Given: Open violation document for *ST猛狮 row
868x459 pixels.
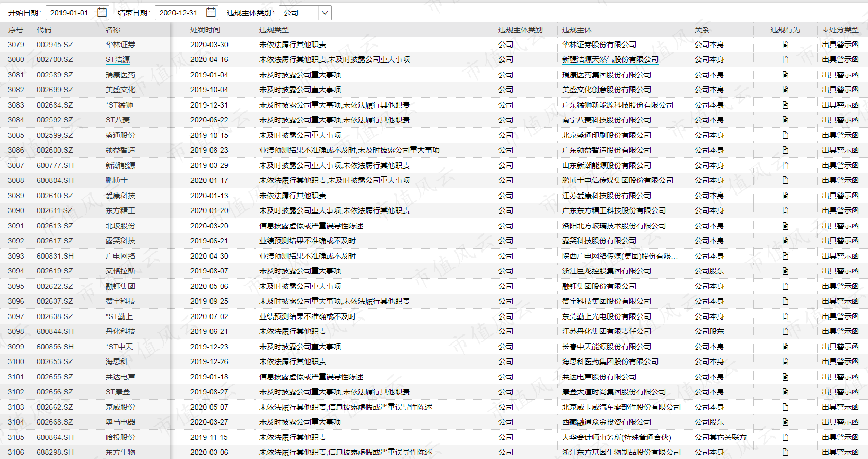Looking at the screenshot, I should pos(785,105).
